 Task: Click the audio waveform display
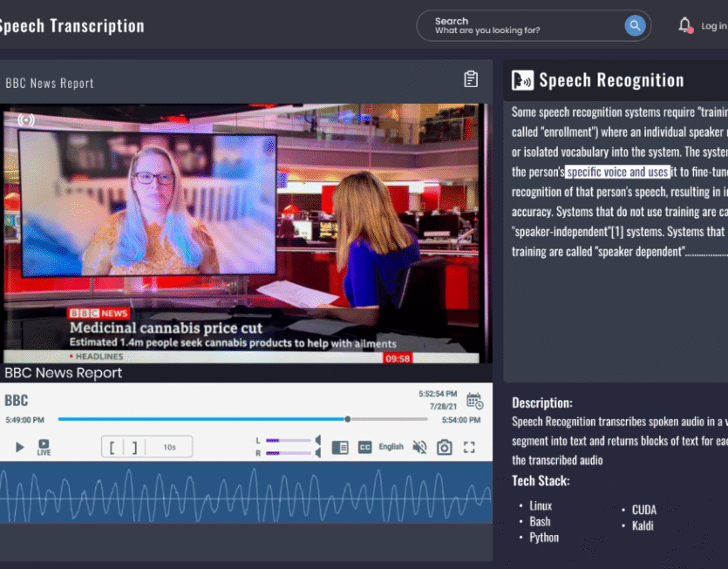click(246, 493)
